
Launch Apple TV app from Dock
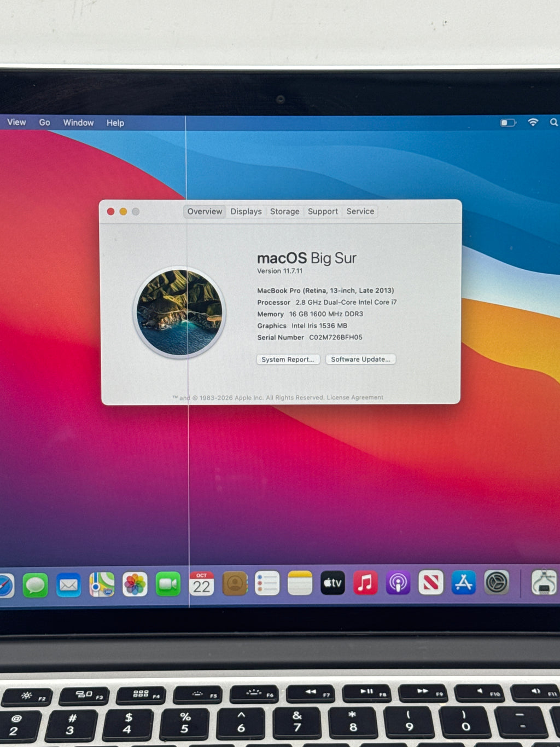332,583
